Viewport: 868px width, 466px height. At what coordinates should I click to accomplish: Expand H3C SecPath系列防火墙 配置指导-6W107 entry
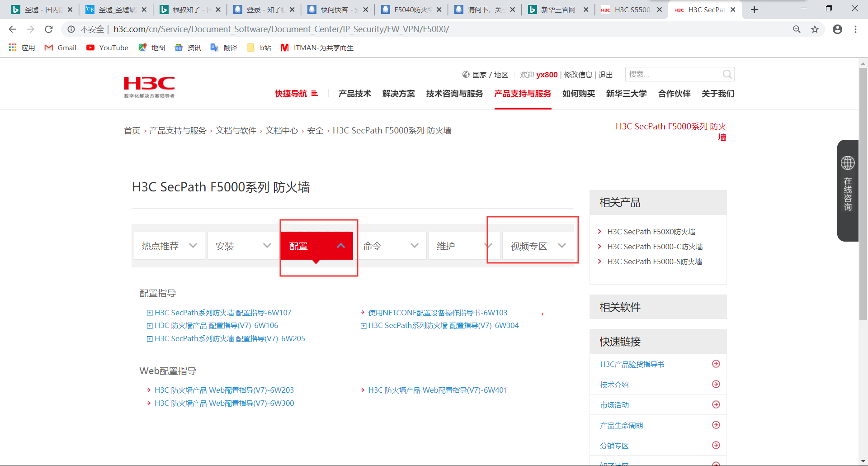click(150, 313)
